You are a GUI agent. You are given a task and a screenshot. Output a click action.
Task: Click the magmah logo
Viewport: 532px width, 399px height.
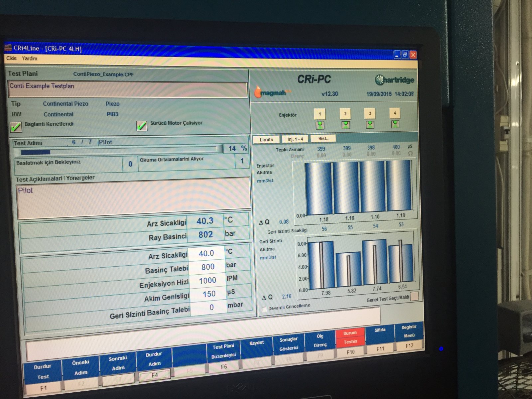click(272, 92)
